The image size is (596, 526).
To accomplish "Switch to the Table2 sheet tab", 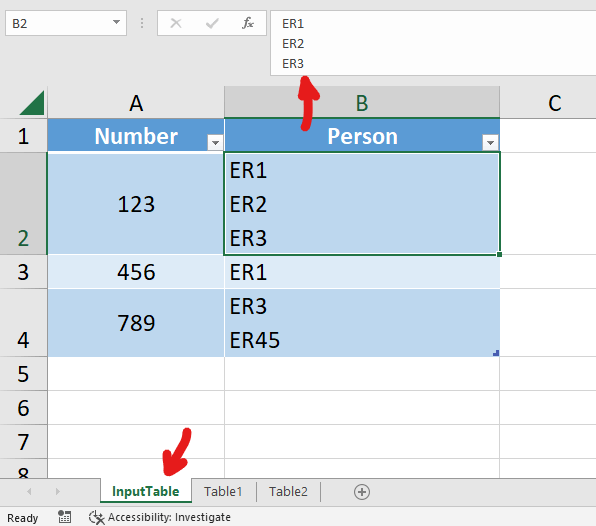I will click(x=288, y=491).
